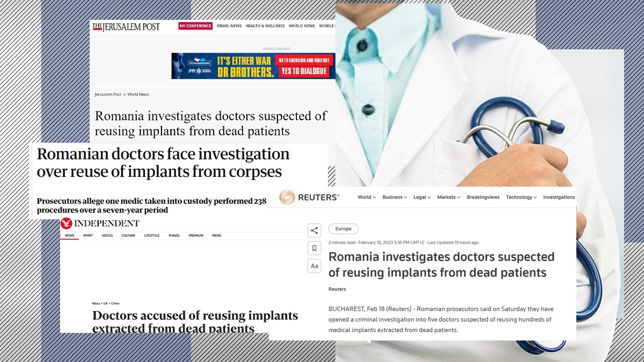Expand the Business dropdown in Reuters
Image resolution: width=644 pixels, height=362 pixels.
pyautogui.click(x=394, y=197)
